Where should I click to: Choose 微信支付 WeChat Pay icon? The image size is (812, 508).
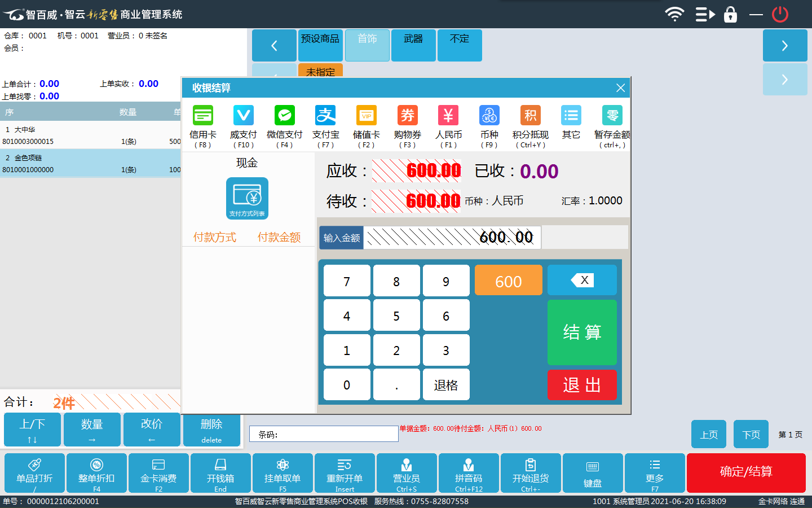point(284,116)
